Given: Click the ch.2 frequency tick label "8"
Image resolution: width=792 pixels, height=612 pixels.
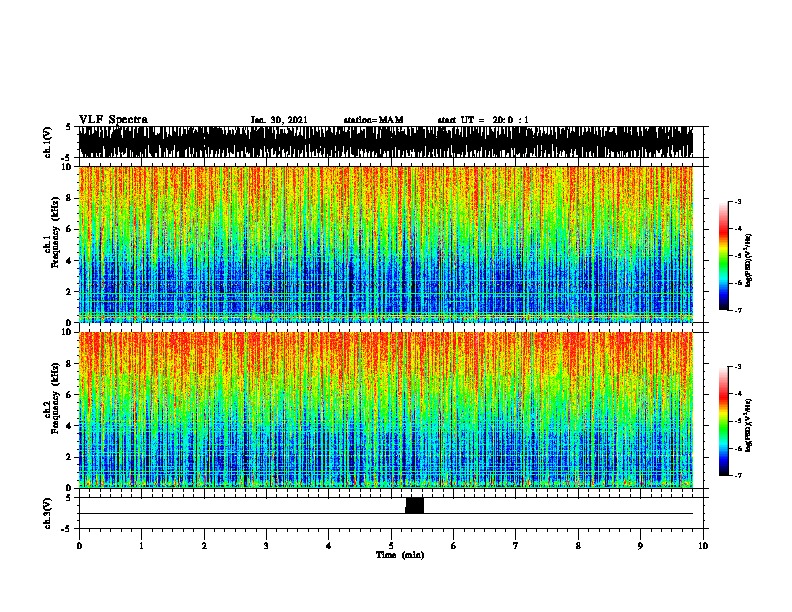Looking at the screenshot, I should [69, 364].
